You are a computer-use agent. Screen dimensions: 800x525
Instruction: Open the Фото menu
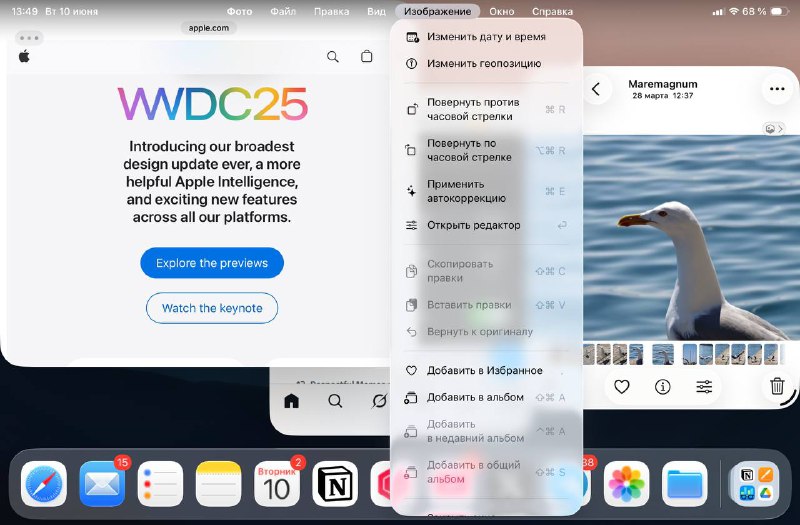point(239,11)
